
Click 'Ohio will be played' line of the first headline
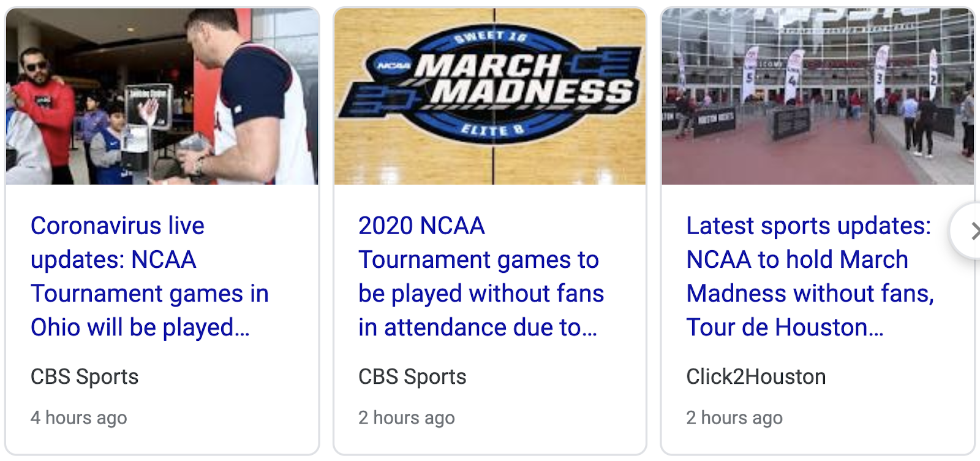[140, 327]
